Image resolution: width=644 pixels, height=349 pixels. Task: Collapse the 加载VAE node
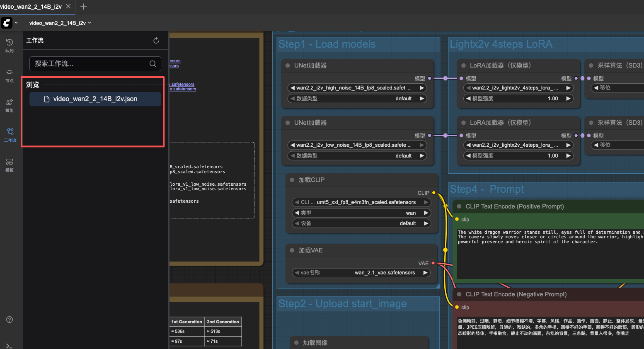pyautogui.click(x=292, y=250)
